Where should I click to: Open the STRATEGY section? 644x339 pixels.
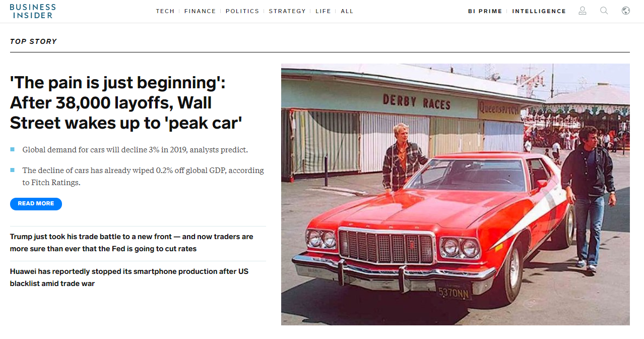[x=287, y=11]
